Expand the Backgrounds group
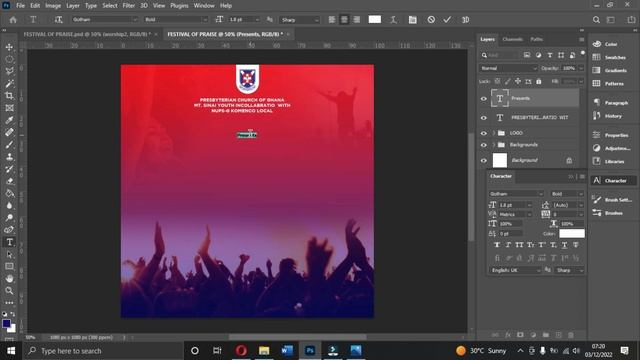The width and height of the screenshot is (640, 360). 493,145
